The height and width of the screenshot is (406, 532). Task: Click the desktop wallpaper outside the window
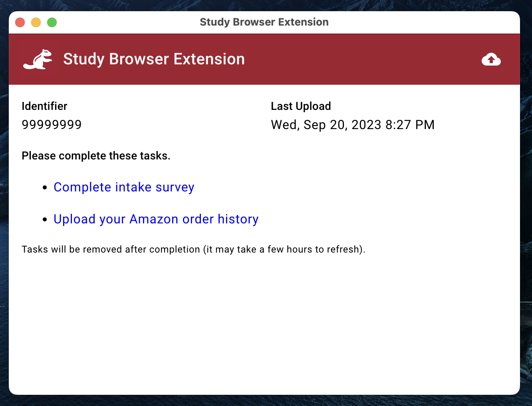click(x=526, y=200)
